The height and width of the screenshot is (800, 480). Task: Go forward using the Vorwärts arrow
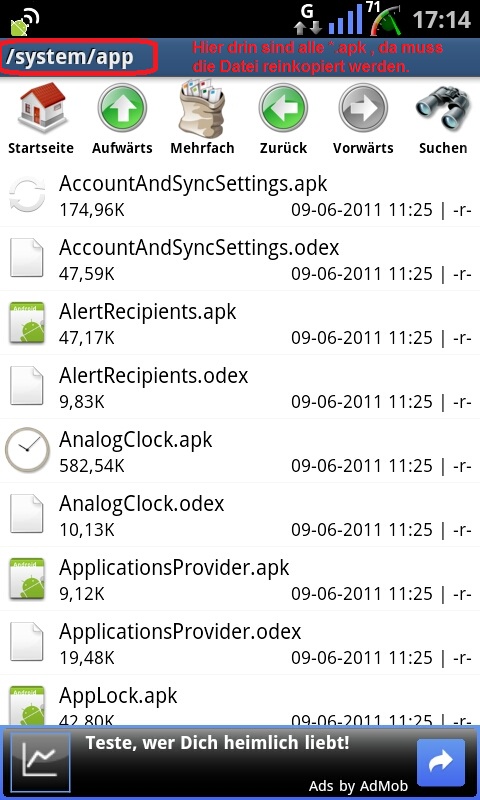pyautogui.click(x=363, y=108)
